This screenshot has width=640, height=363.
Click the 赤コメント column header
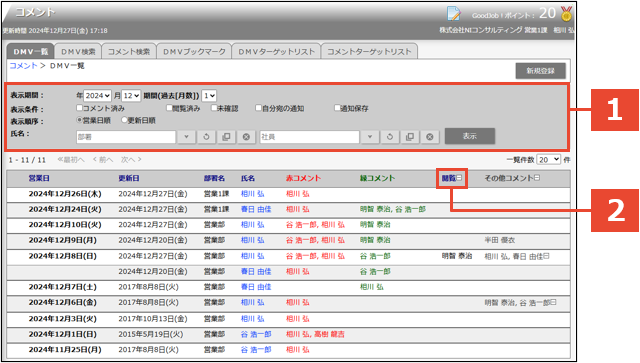[303, 178]
